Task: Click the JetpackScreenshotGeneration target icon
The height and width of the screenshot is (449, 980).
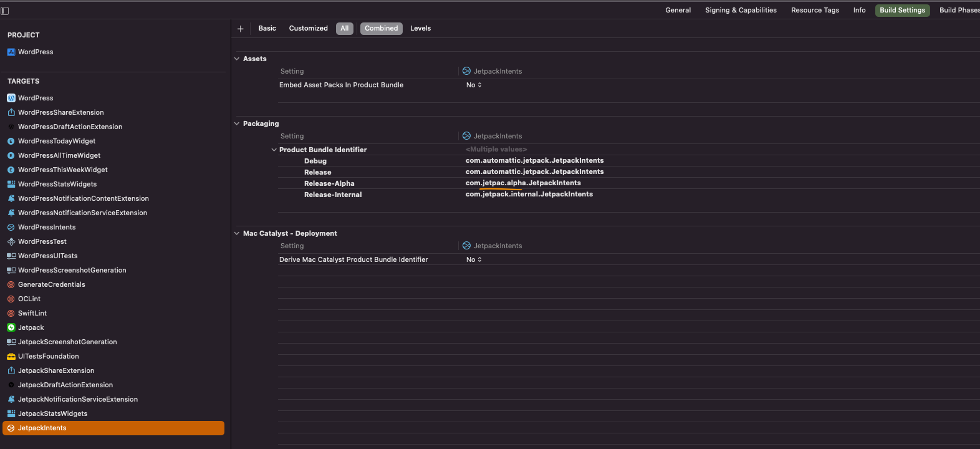Action: tap(11, 342)
